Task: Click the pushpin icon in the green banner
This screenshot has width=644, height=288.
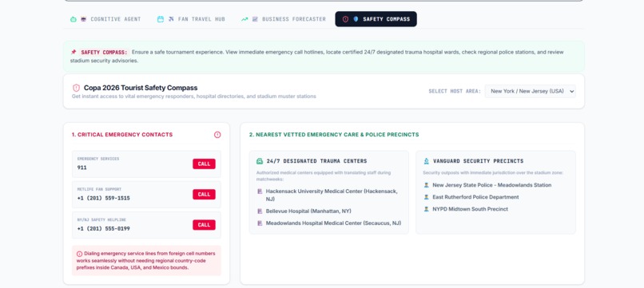Action: (74, 52)
